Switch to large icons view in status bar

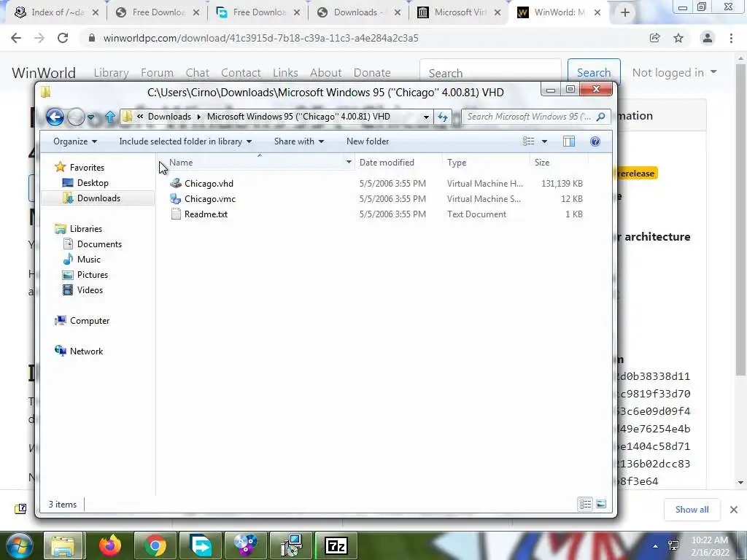[x=601, y=504]
